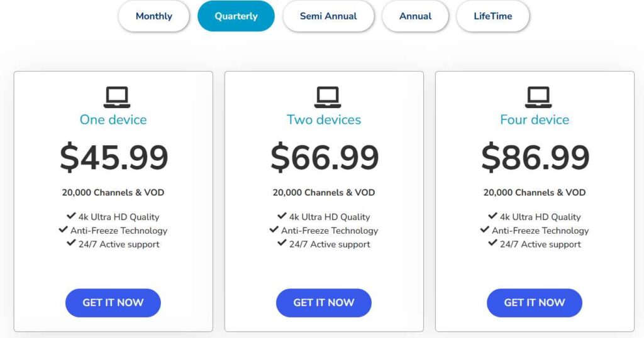Click checkmark beside 4k Ultra HD in Four device
The image size is (644, 338).
pyautogui.click(x=492, y=216)
